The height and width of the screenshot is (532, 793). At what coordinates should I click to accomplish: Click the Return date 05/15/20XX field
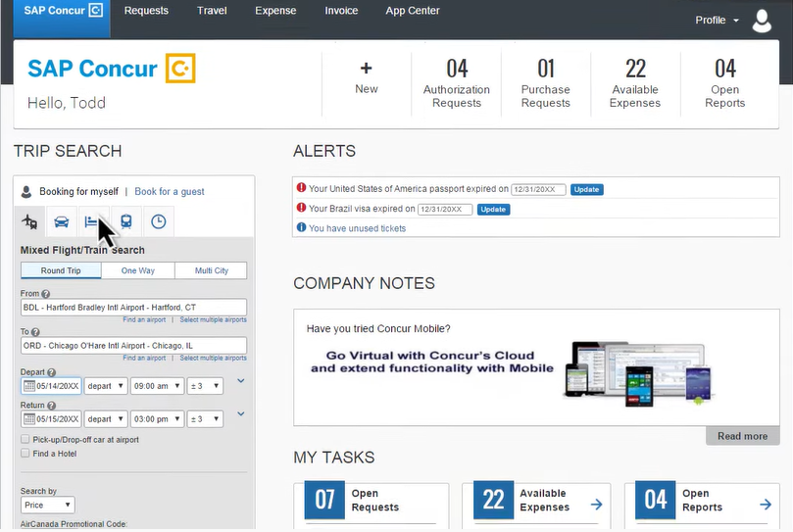(51, 418)
